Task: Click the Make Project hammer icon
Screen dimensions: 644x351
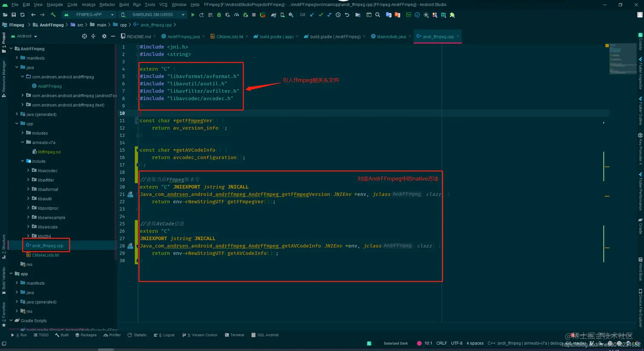Action: click(53, 15)
